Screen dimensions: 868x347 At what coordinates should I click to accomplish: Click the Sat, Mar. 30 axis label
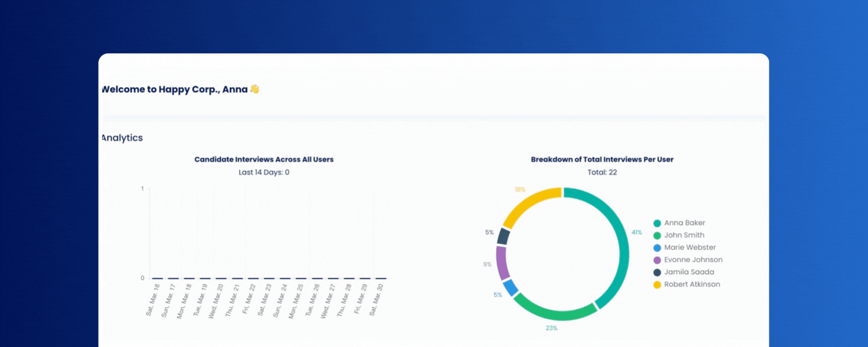[376, 300]
